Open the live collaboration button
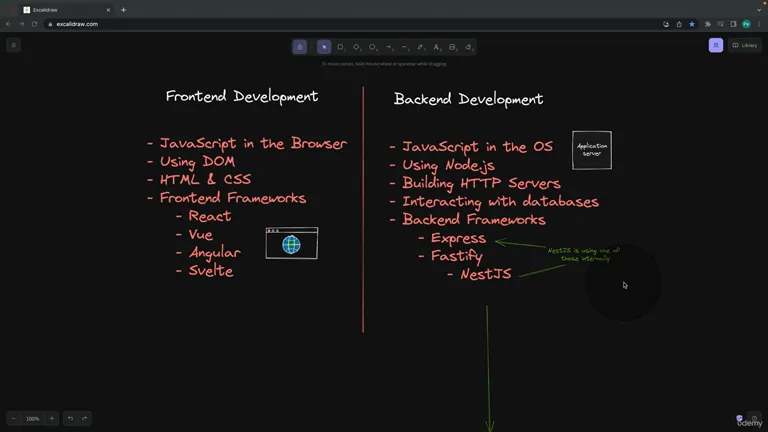 (716, 45)
